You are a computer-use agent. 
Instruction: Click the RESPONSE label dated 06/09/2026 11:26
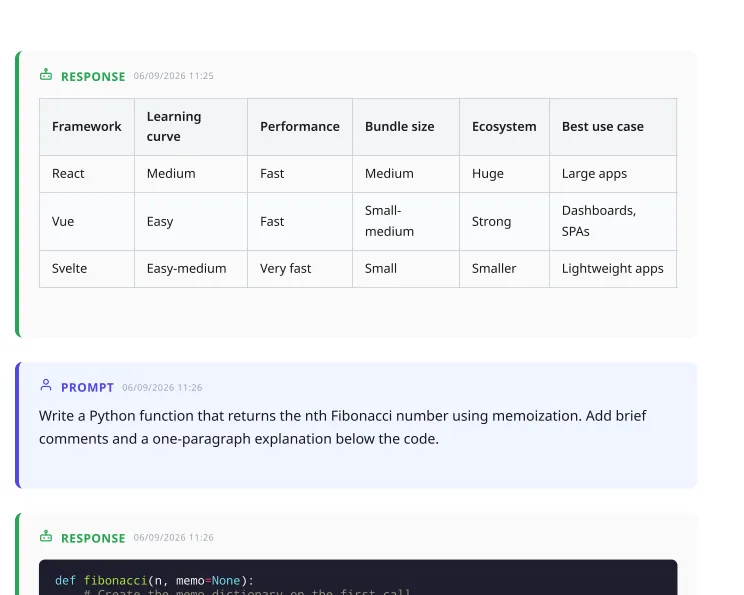coord(93,538)
